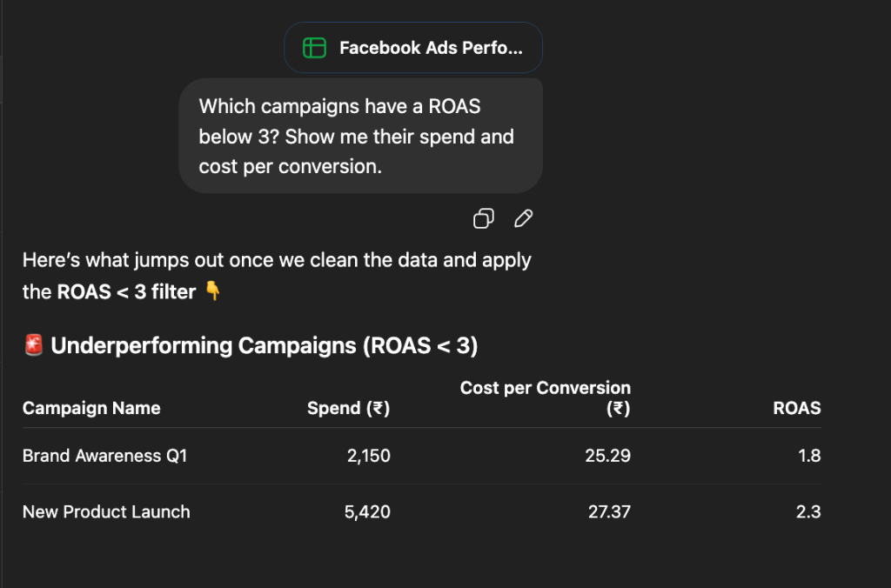Click the green spreadsheet icon in attachment
891x588 pixels.
point(314,48)
